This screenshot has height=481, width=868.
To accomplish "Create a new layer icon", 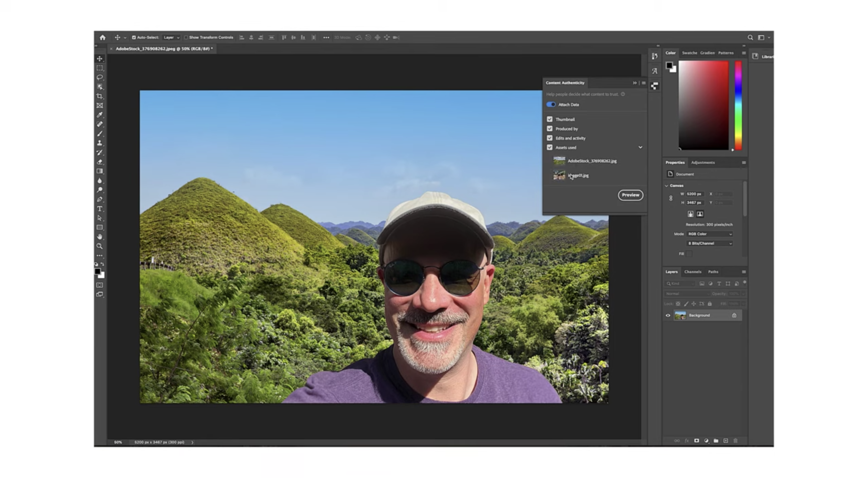I will point(726,441).
